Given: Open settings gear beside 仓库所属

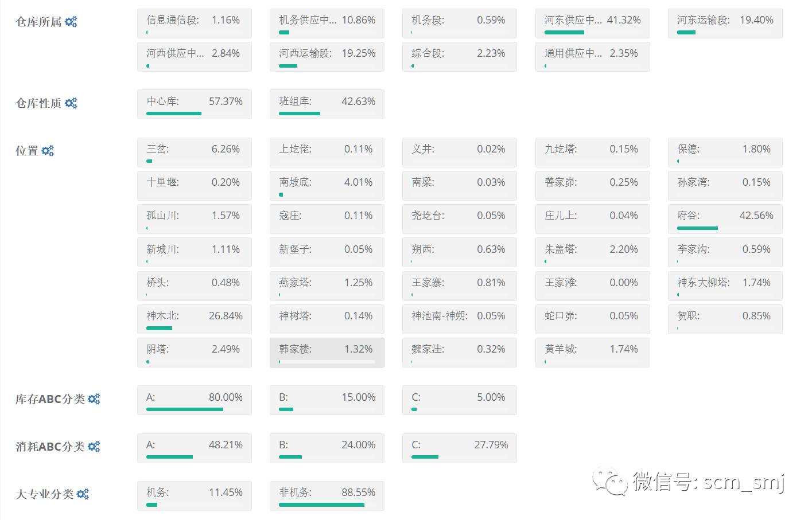Looking at the screenshot, I should pyautogui.click(x=71, y=22).
